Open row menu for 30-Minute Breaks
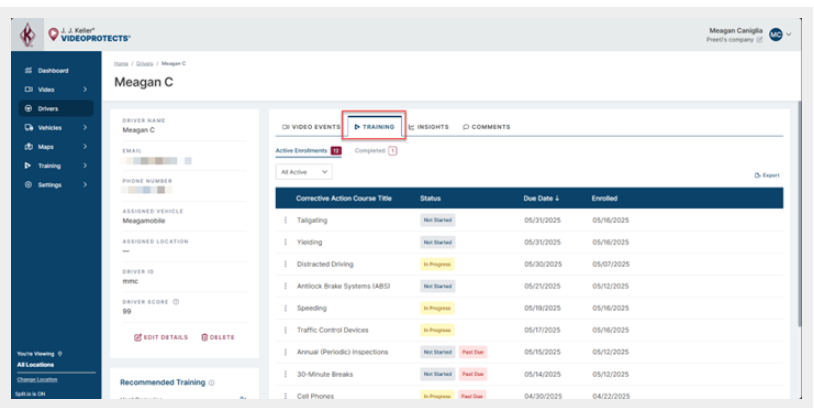The width and height of the screenshot is (814, 408). pyautogui.click(x=285, y=374)
